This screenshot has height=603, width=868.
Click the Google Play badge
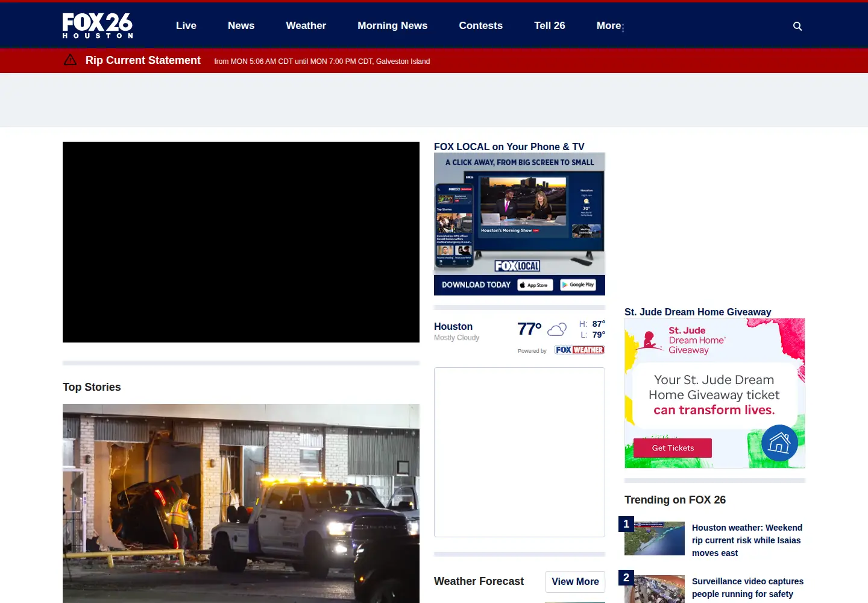pyautogui.click(x=578, y=285)
